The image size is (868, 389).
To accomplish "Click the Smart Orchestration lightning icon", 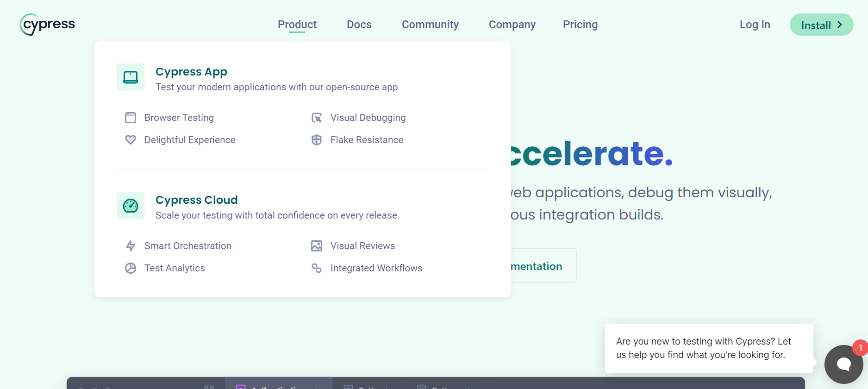I will (131, 246).
